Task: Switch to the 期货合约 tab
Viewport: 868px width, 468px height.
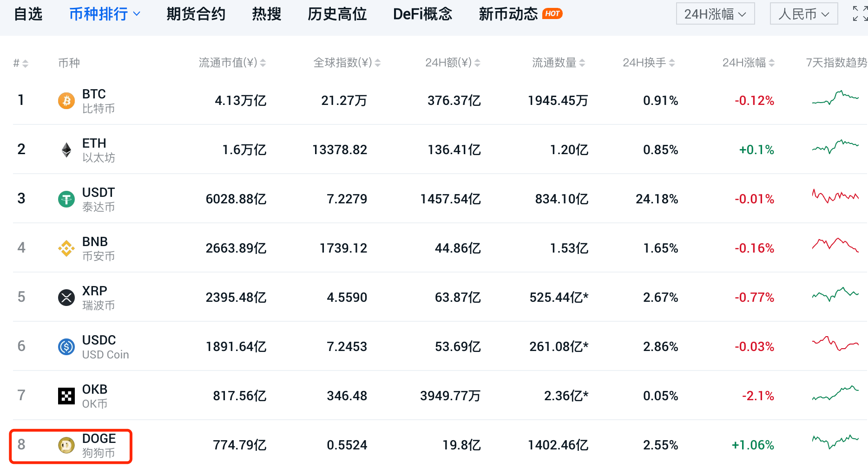Action: 196,14
